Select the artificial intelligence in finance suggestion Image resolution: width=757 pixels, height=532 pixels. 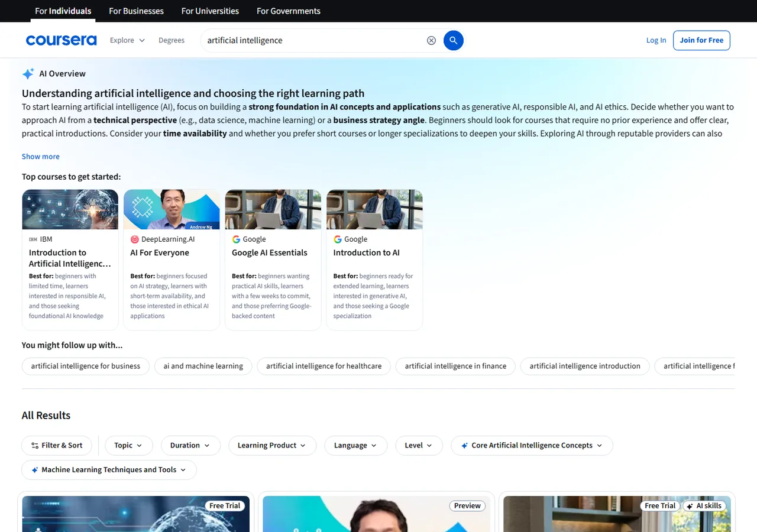pos(455,366)
